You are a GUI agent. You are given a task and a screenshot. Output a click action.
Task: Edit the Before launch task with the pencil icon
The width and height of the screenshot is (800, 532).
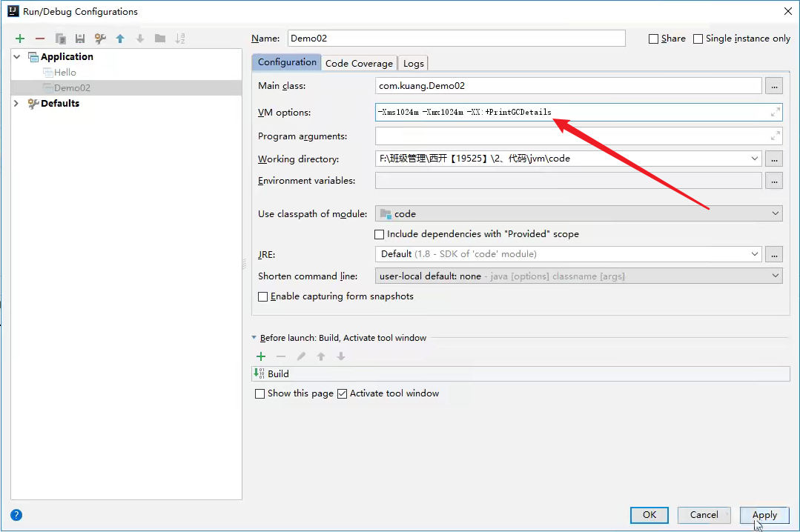pyautogui.click(x=301, y=356)
